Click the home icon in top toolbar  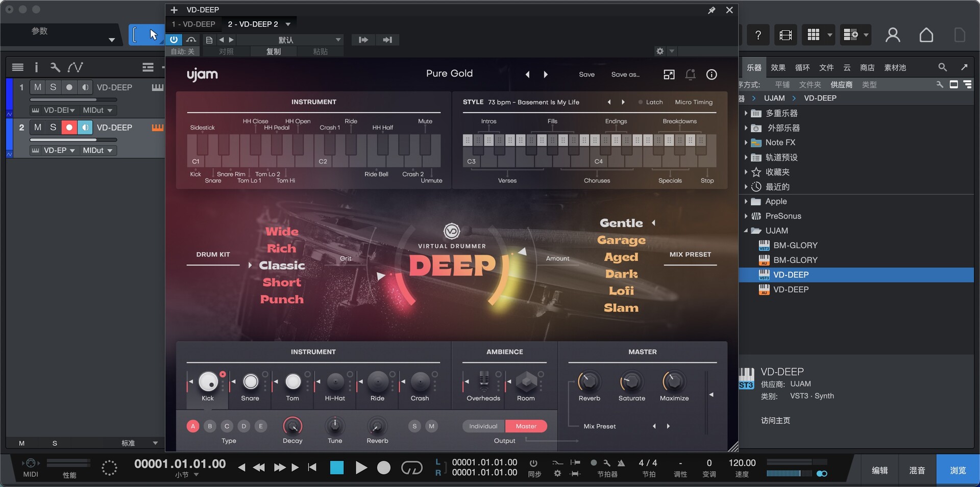click(x=926, y=35)
